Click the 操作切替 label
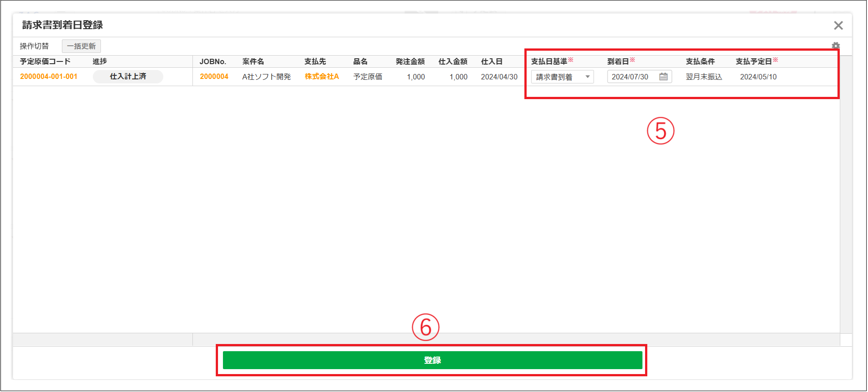Viewport: 868px width, 392px height. [34, 46]
